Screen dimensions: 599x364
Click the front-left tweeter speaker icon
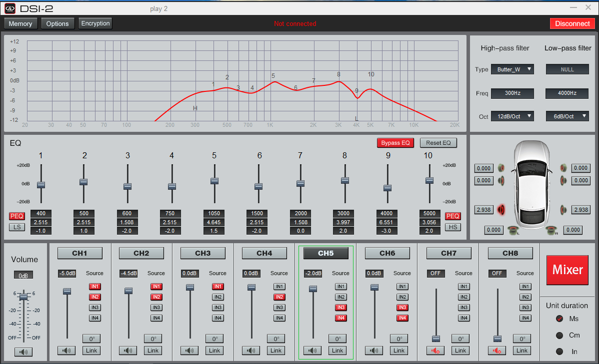pyautogui.click(x=501, y=168)
